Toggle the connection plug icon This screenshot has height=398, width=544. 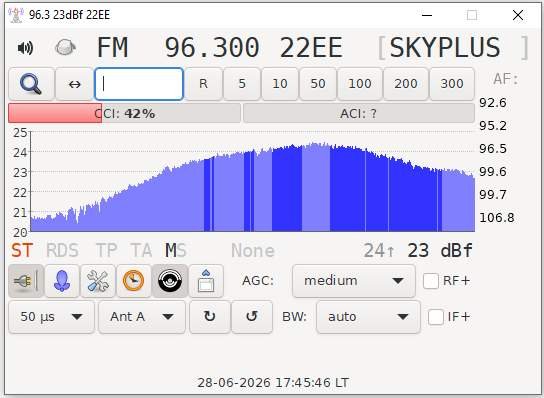[26, 281]
